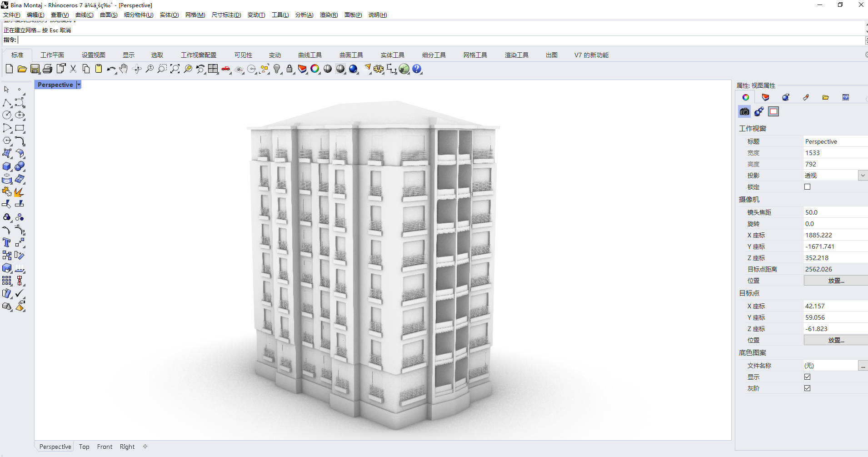This screenshot has height=457, width=868.
Task: Open the 文件(F) menu
Action: [12, 15]
